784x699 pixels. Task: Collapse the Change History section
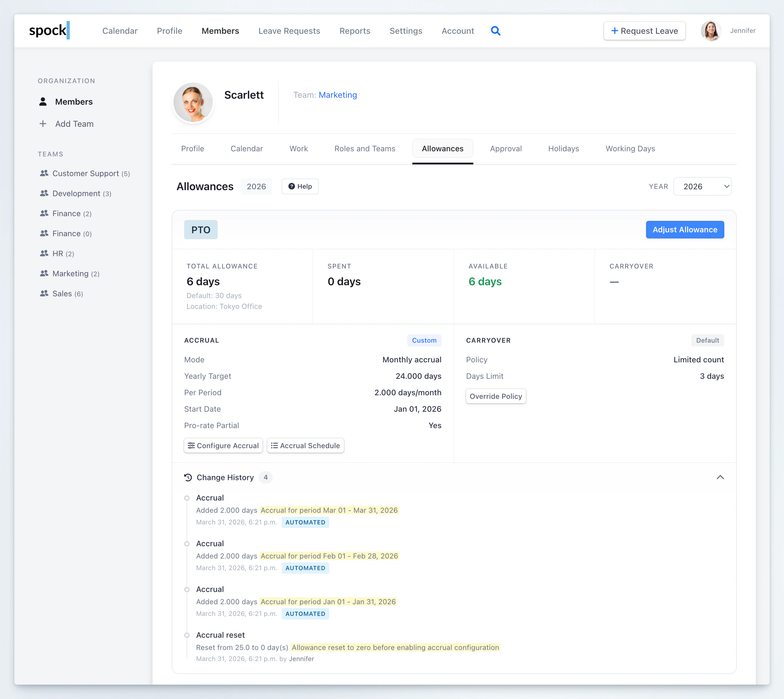click(x=720, y=477)
